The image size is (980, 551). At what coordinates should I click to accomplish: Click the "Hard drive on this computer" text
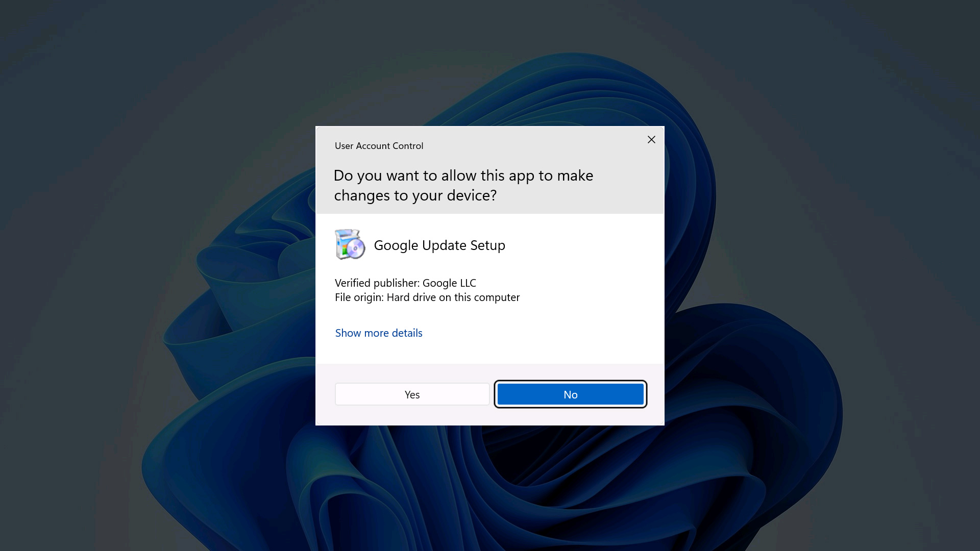(453, 297)
